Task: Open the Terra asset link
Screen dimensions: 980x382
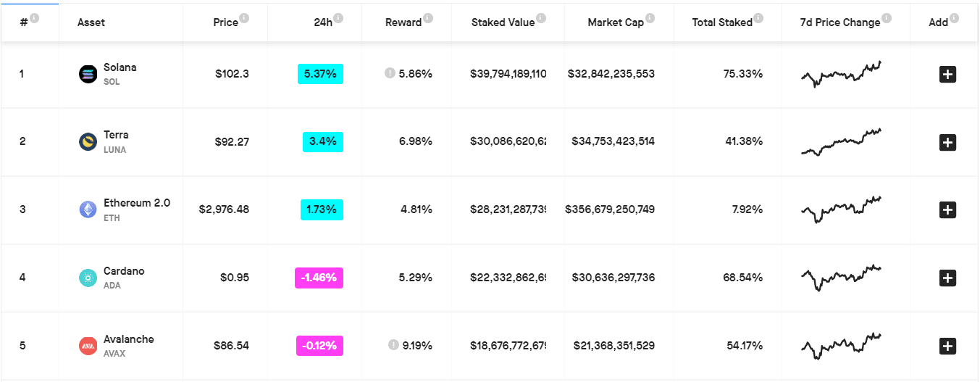Action: click(116, 135)
